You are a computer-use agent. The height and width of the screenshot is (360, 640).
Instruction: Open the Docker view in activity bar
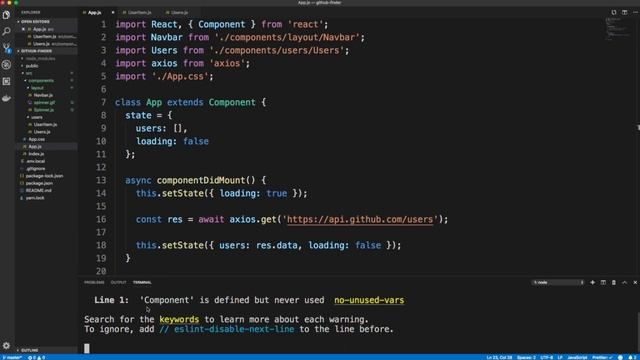pyautogui.click(x=6, y=98)
